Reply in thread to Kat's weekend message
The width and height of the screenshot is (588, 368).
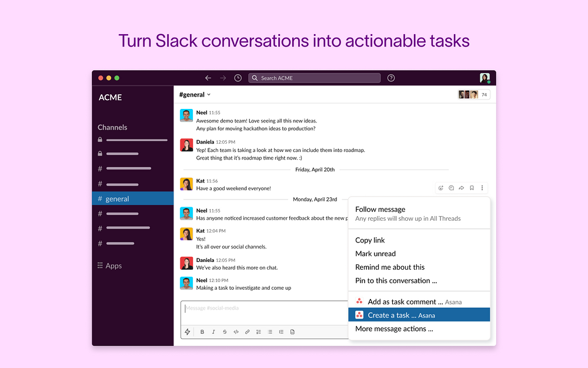click(x=451, y=188)
